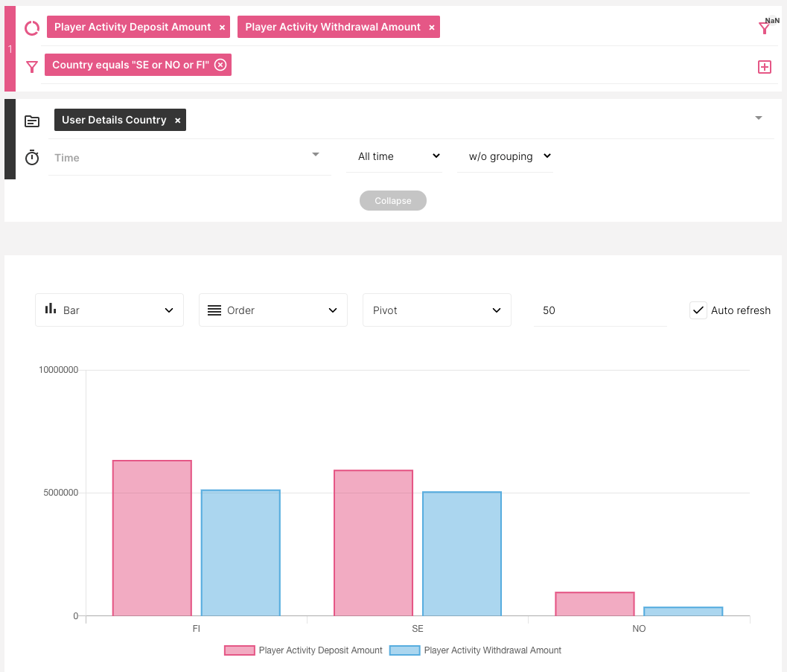
Task: Open the Pivot dropdown
Action: click(437, 310)
